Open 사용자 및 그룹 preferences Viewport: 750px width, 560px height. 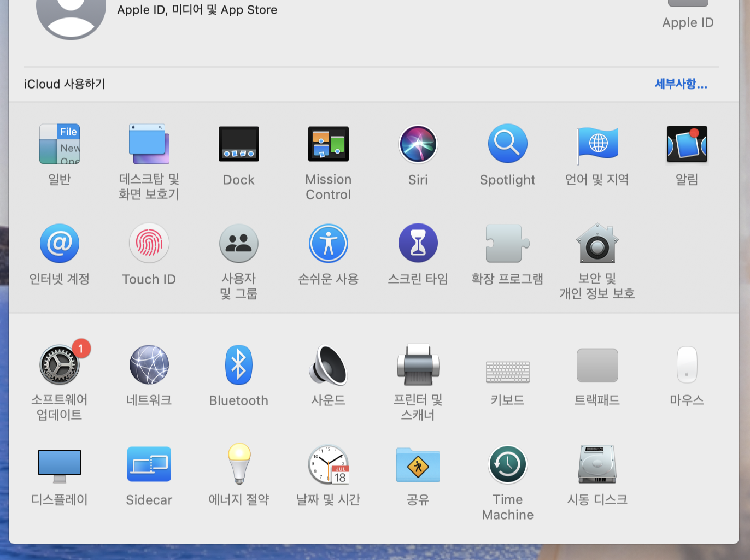click(239, 244)
